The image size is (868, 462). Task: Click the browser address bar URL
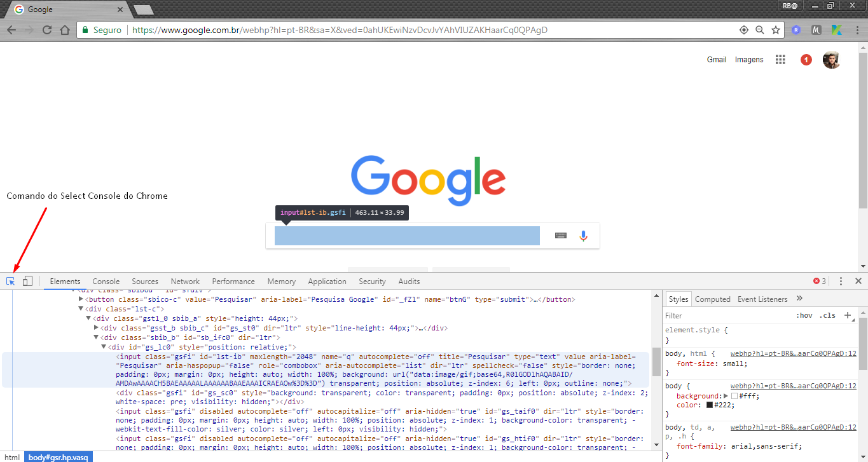pyautogui.click(x=340, y=30)
